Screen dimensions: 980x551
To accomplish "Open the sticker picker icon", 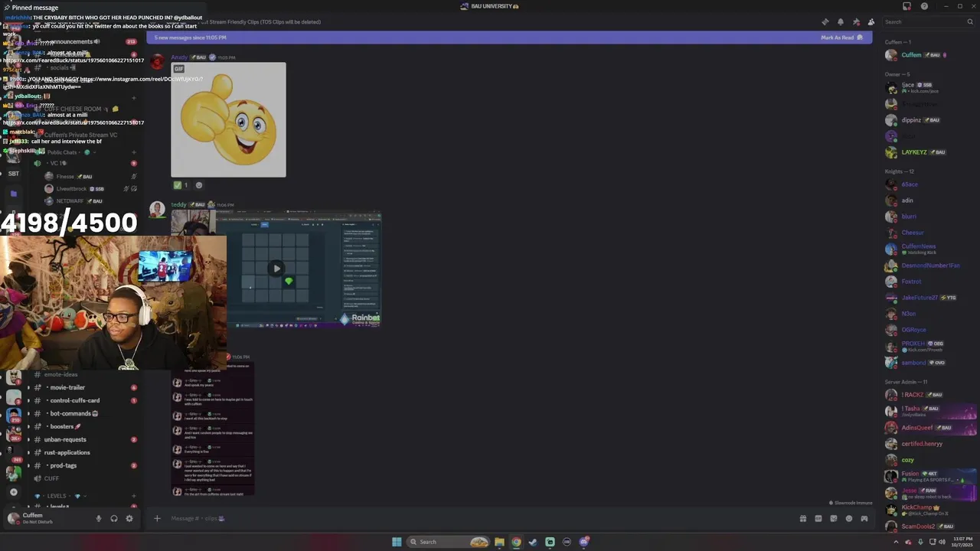I will pos(833,518).
